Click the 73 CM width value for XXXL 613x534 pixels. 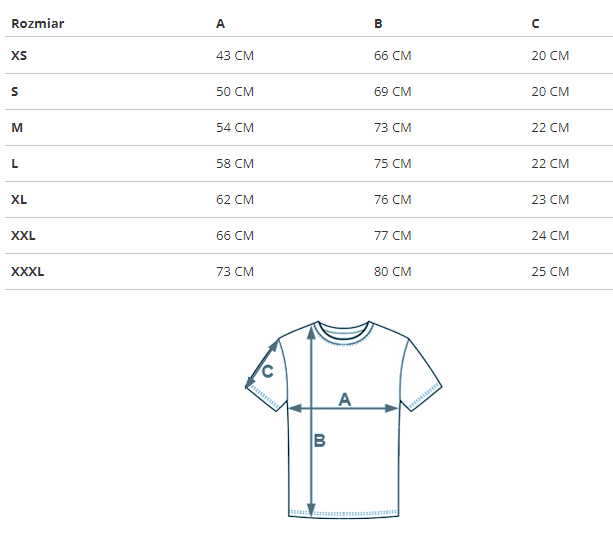235,272
